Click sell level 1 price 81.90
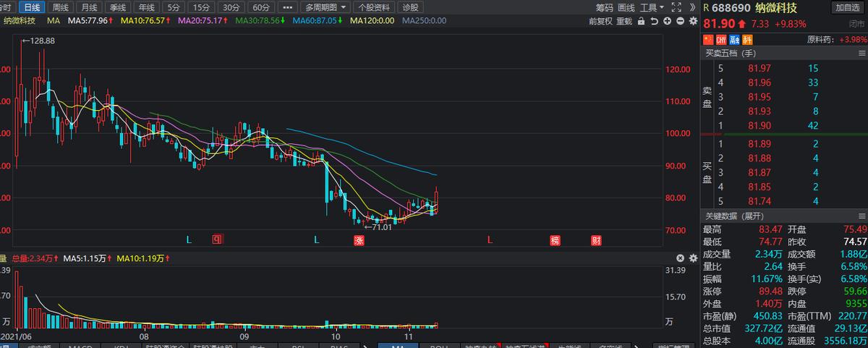868x348 pixels. (759, 125)
